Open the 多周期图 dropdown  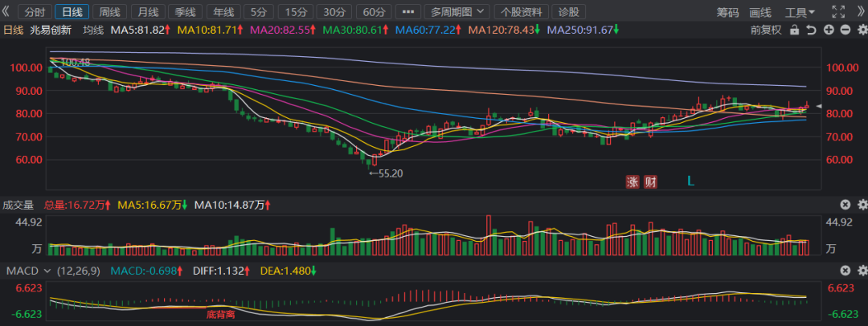[457, 12]
